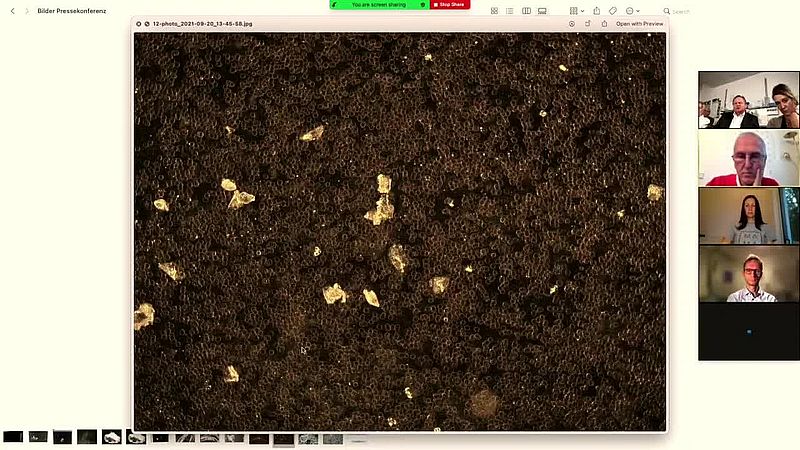800x450 pixels.
Task: Click the Finder forward navigation chevron
Action: (x=27, y=11)
